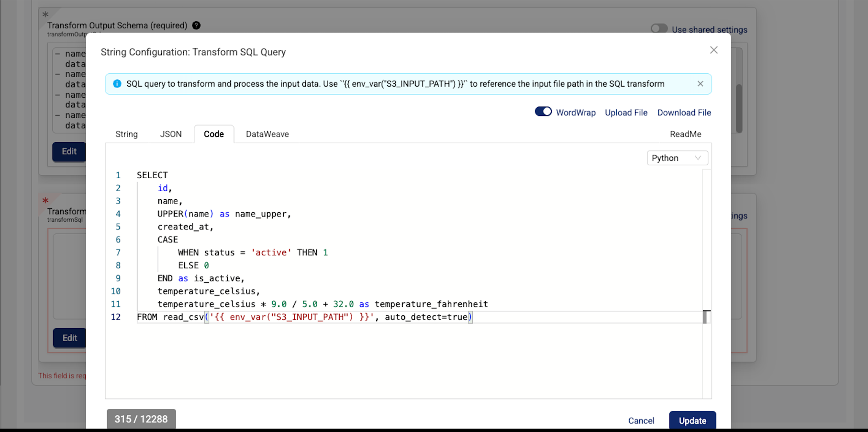Click created_at on line 5

pos(183,227)
